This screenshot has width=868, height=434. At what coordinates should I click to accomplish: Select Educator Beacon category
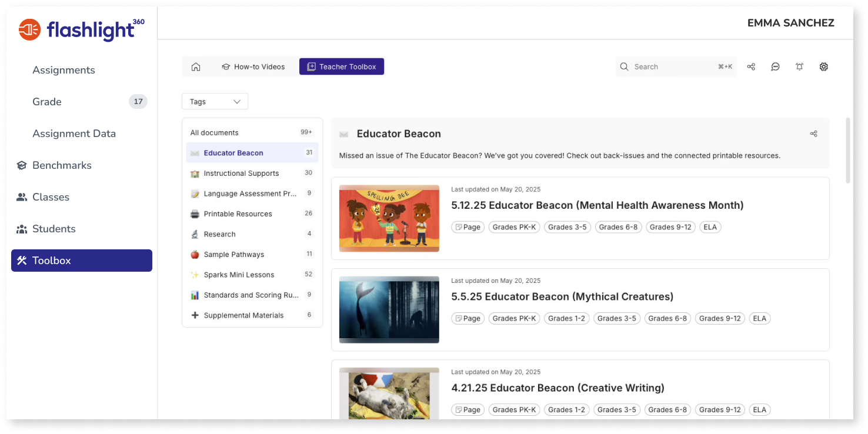[x=252, y=153]
